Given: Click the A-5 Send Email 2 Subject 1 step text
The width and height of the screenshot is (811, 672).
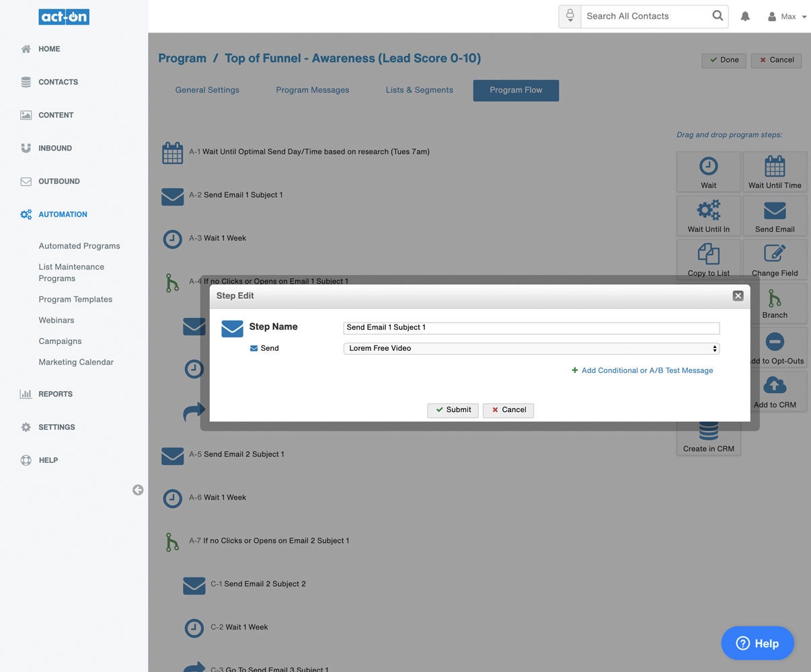Looking at the screenshot, I should (x=236, y=454).
